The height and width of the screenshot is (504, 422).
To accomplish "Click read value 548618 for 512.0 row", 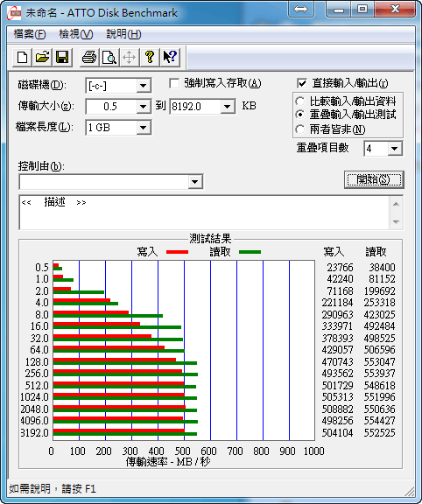I will pos(380,385).
